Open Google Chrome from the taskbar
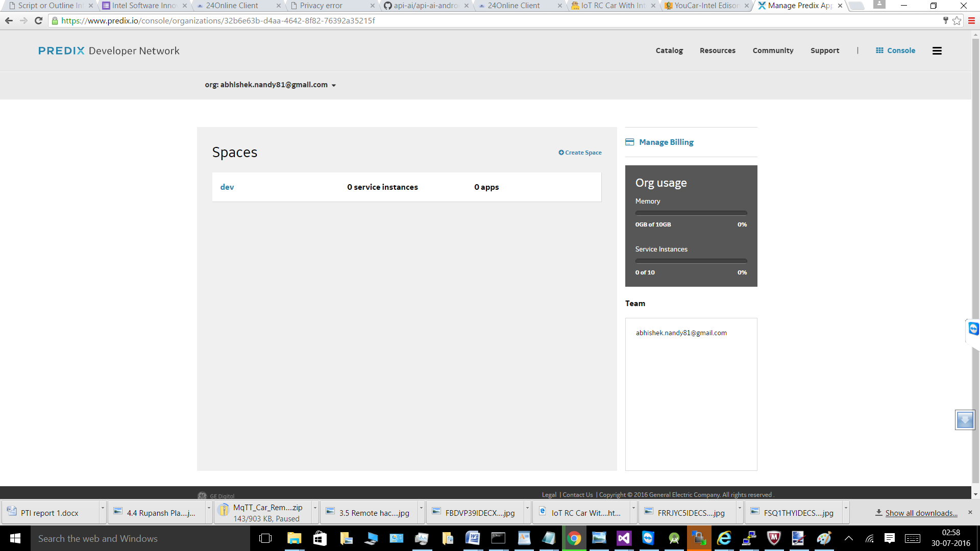The height and width of the screenshot is (551, 980). click(x=574, y=538)
